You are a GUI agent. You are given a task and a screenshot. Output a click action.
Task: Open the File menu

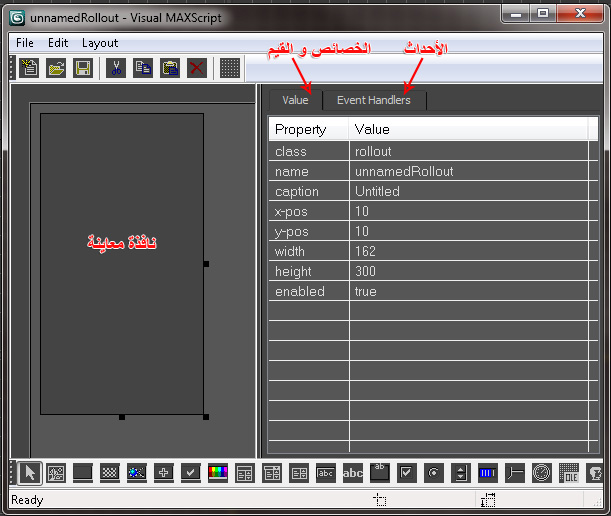tap(25, 43)
